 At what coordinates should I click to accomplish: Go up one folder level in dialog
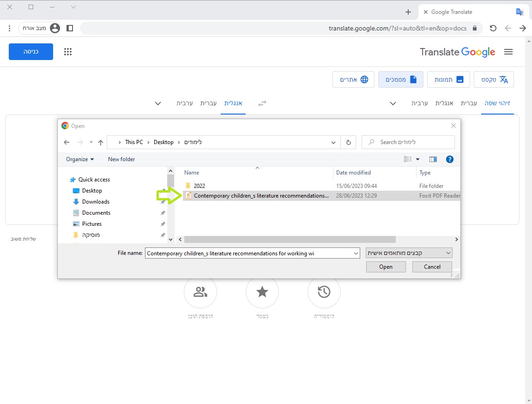(101, 142)
